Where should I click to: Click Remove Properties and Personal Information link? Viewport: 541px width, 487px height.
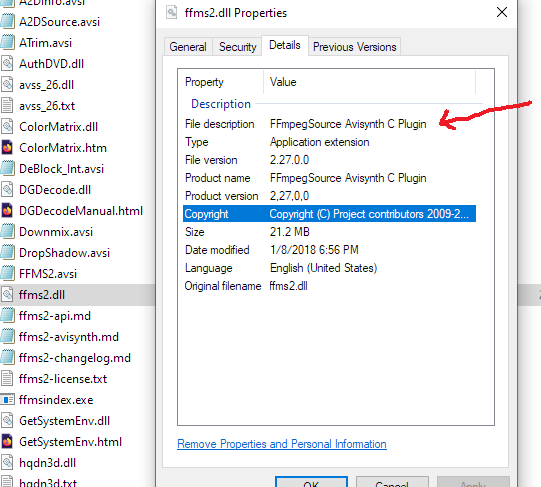[282, 444]
